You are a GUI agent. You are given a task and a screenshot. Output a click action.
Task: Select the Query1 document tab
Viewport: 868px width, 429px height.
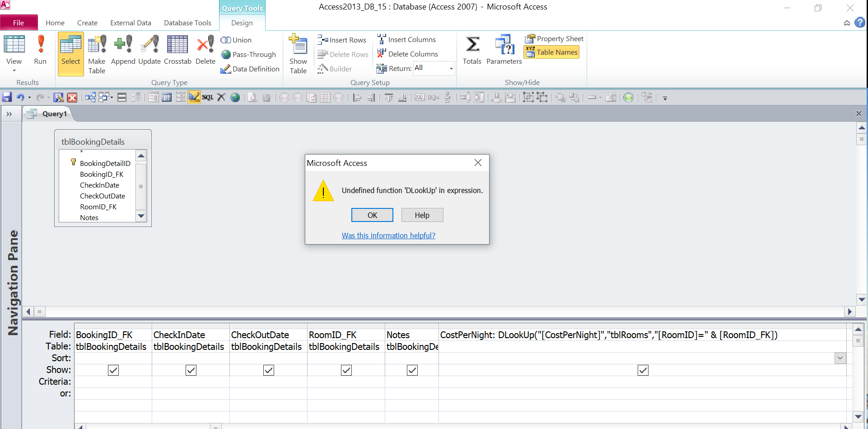[48, 114]
